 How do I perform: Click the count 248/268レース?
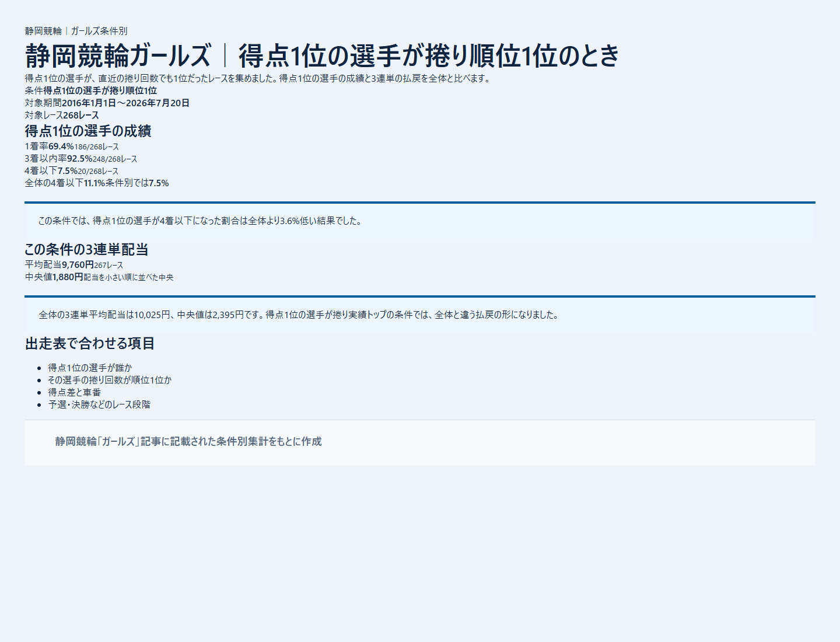click(x=116, y=159)
